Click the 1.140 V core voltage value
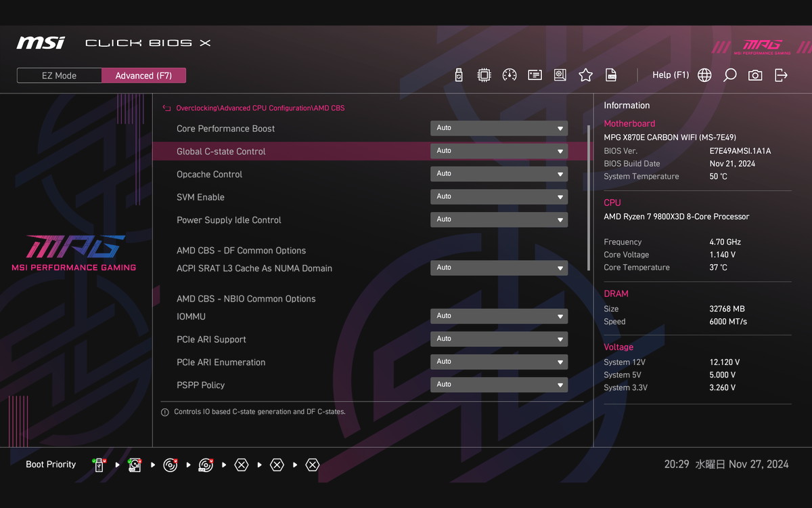 722,255
